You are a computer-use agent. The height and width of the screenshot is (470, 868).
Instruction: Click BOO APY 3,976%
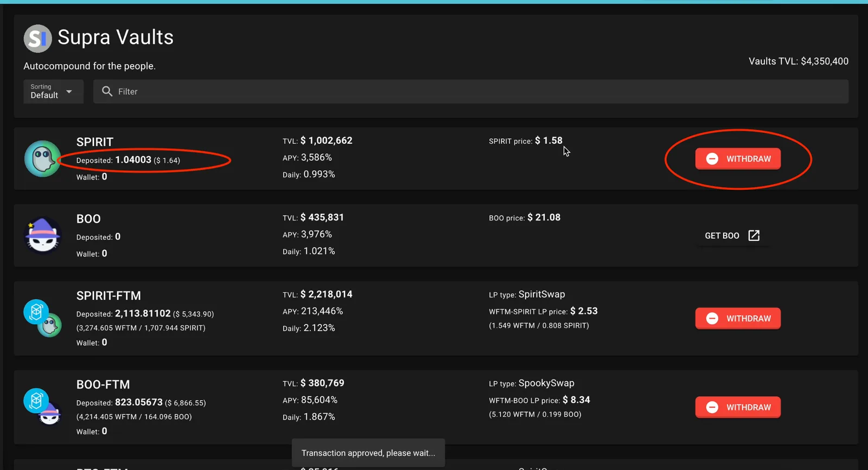316,234
